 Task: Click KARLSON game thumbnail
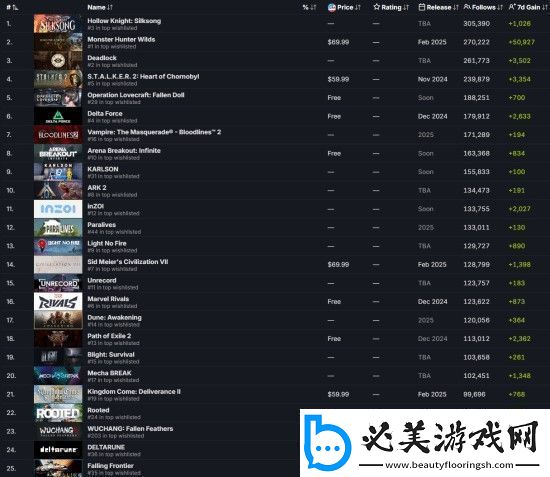pos(58,172)
